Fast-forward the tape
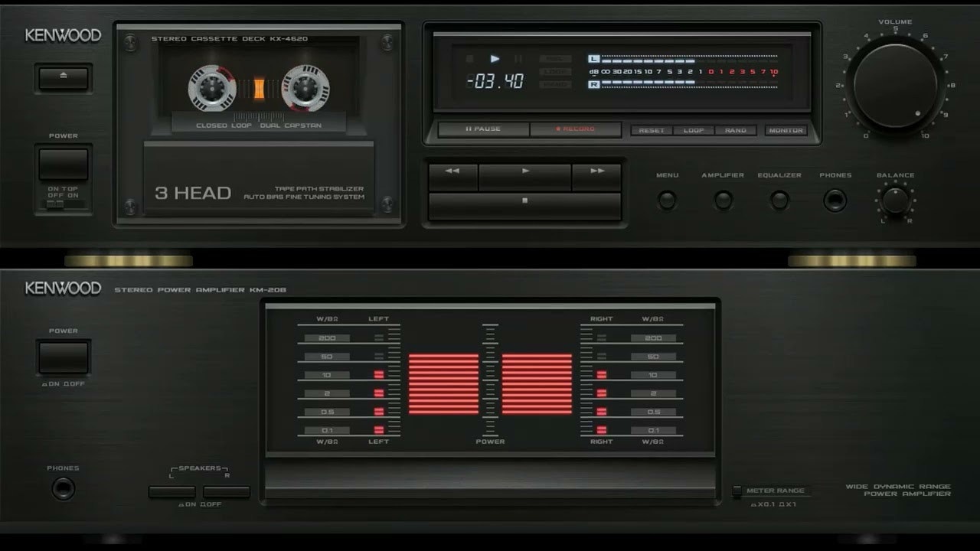 [x=596, y=177]
